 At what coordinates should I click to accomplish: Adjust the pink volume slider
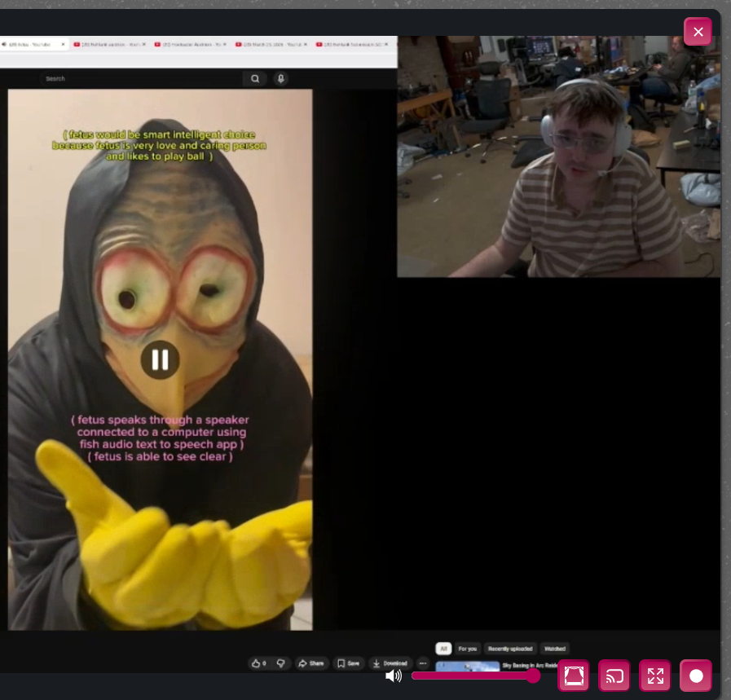pos(476,676)
